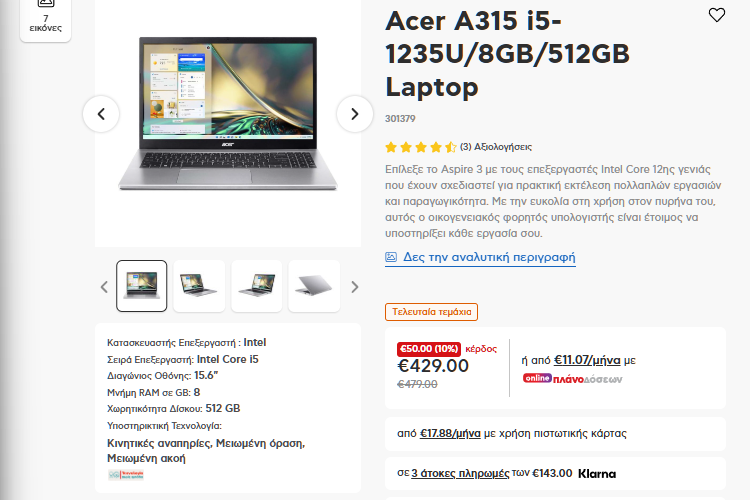Move thumbnail strip back with left chevron
The image size is (750, 500).
pos(104,287)
